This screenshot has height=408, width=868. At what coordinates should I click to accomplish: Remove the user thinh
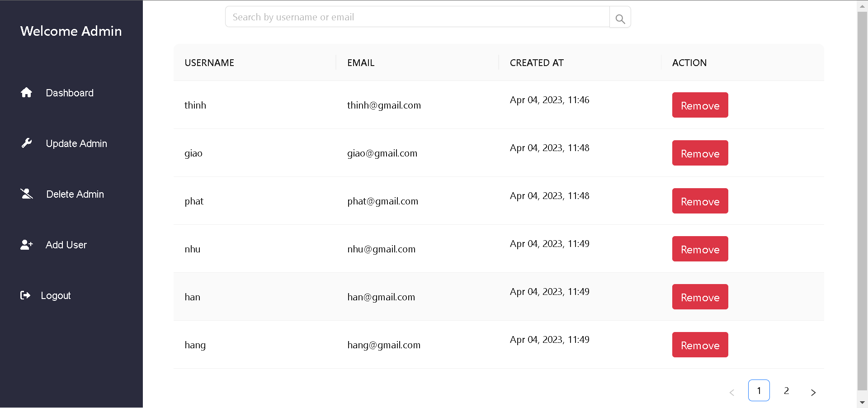(700, 105)
